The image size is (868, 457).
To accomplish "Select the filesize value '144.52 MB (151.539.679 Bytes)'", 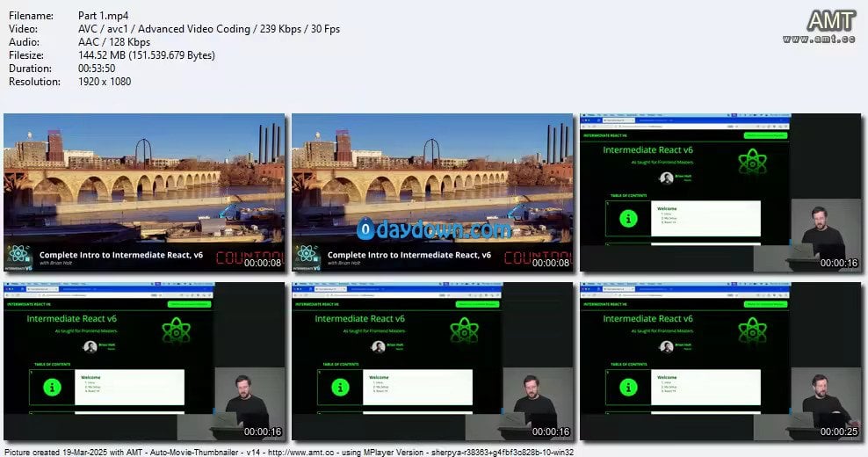I will click(147, 55).
